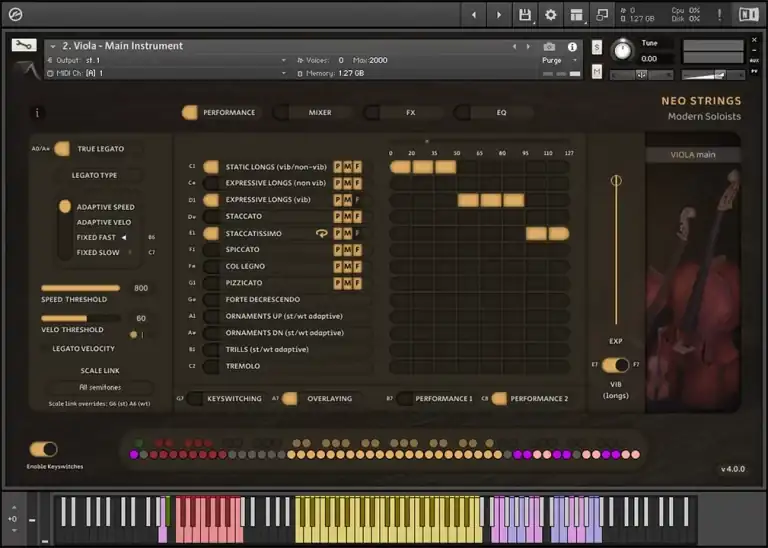Screen dimensions: 768x548
Task: Select Fixed Slow legato type
Action: click(x=98, y=253)
